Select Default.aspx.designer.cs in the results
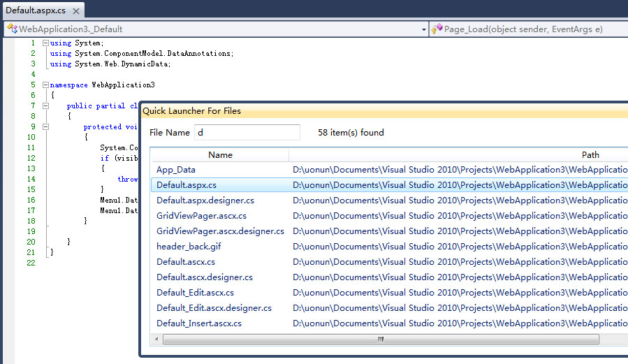This screenshot has height=364, width=628. pyautogui.click(x=205, y=201)
